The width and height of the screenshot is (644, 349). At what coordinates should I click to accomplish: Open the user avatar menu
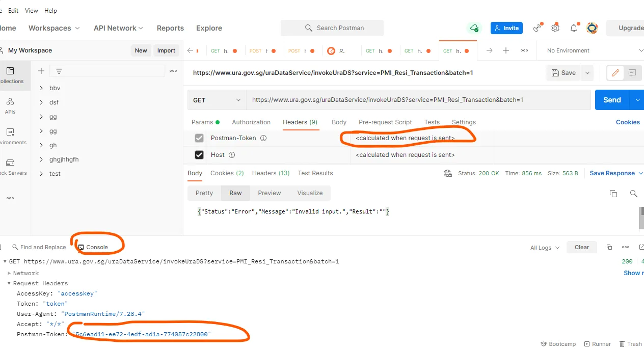pyautogui.click(x=592, y=28)
